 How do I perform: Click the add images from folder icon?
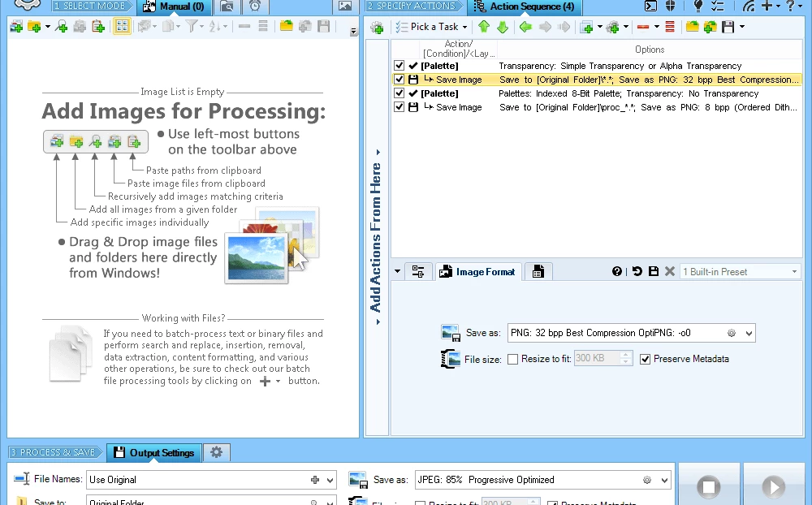tap(35, 27)
